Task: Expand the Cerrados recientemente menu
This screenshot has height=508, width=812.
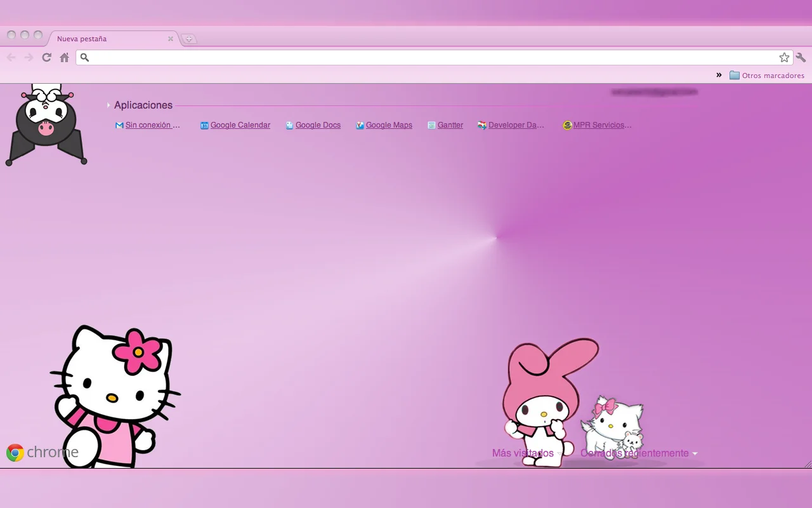Action: point(639,453)
